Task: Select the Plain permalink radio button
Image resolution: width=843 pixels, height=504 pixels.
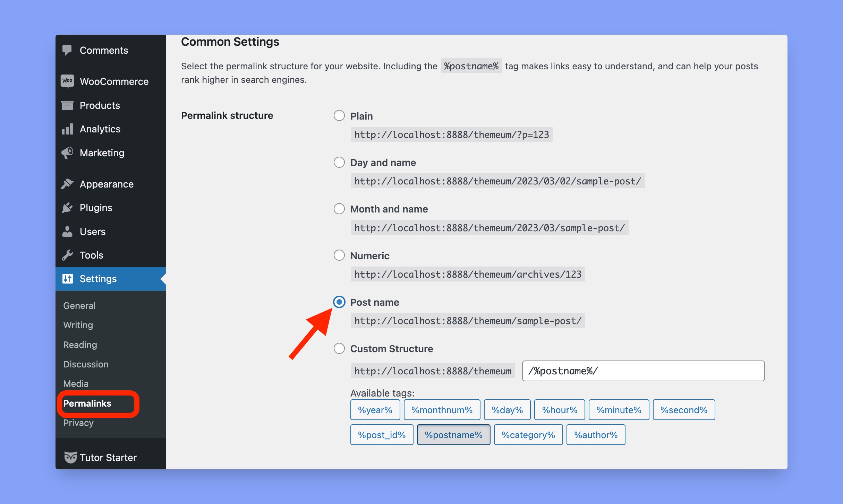Action: [x=339, y=116]
